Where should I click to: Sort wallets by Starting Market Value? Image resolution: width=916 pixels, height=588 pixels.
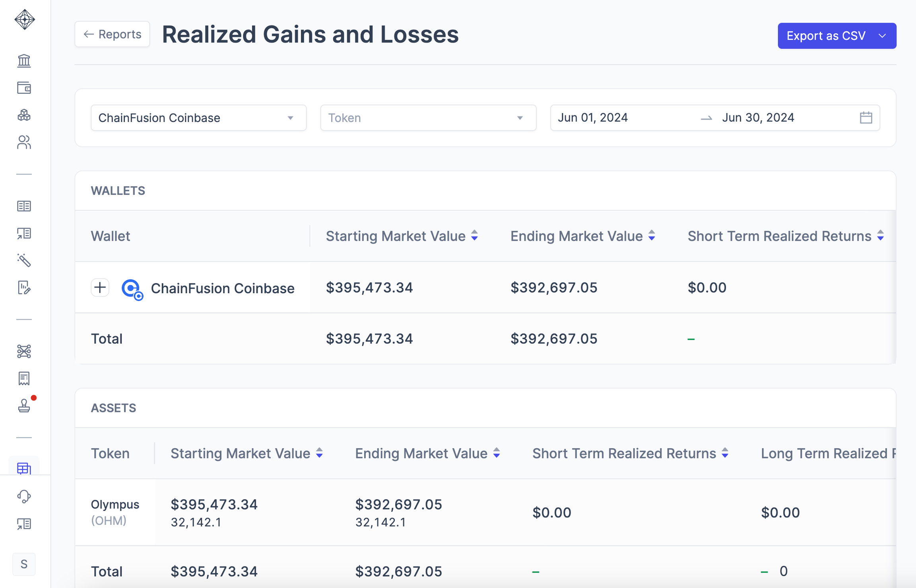(x=474, y=236)
